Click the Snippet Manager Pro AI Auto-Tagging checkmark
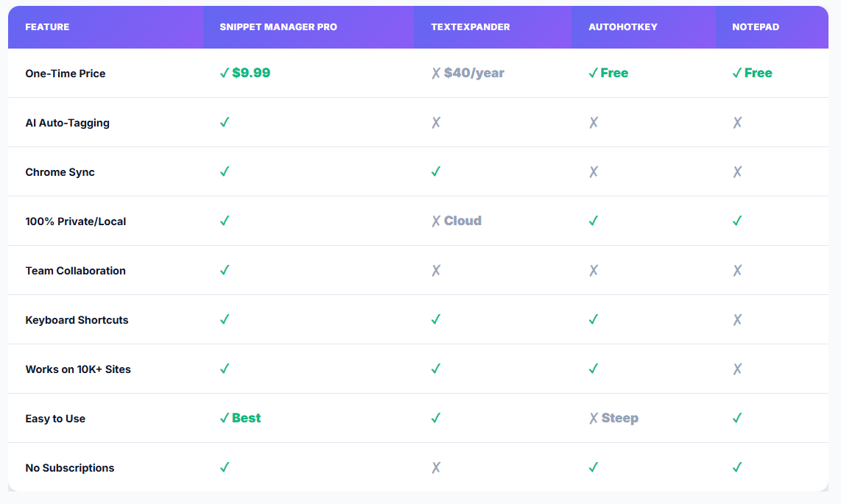 [x=225, y=122]
